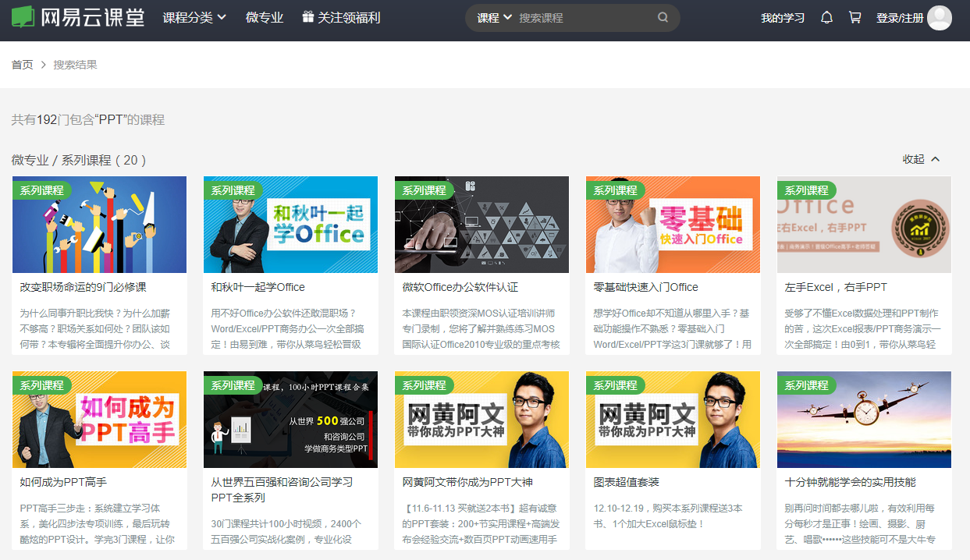Open thumbnail of 左手Excel，右手PPT
This screenshot has height=560, width=970.
point(864,225)
